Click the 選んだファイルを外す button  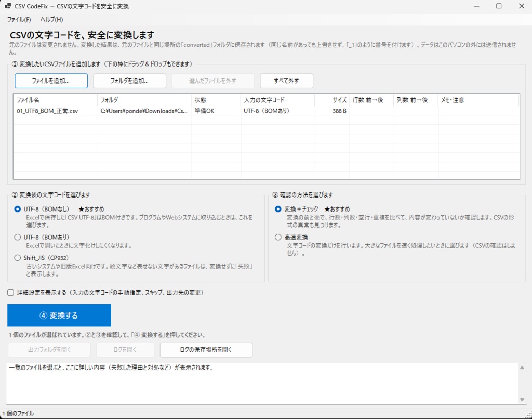(212, 81)
